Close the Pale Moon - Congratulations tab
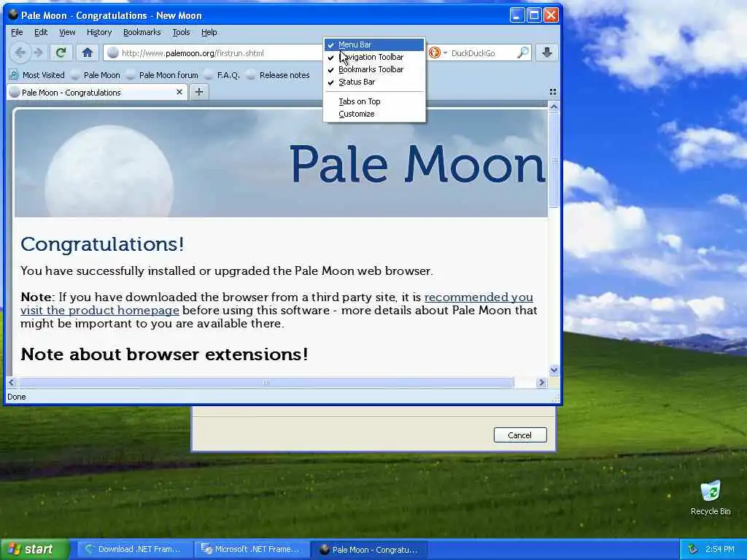The height and width of the screenshot is (560, 747). point(179,92)
